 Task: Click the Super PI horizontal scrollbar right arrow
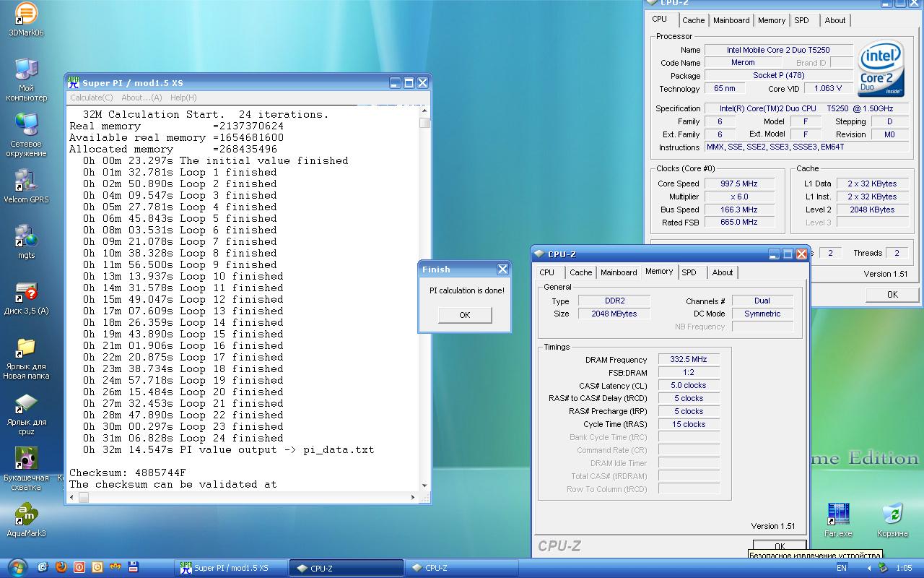tap(413, 498)
